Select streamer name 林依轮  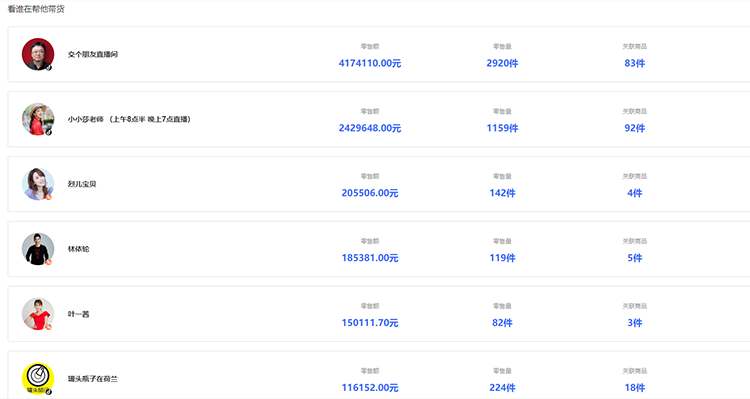(78, 249)
